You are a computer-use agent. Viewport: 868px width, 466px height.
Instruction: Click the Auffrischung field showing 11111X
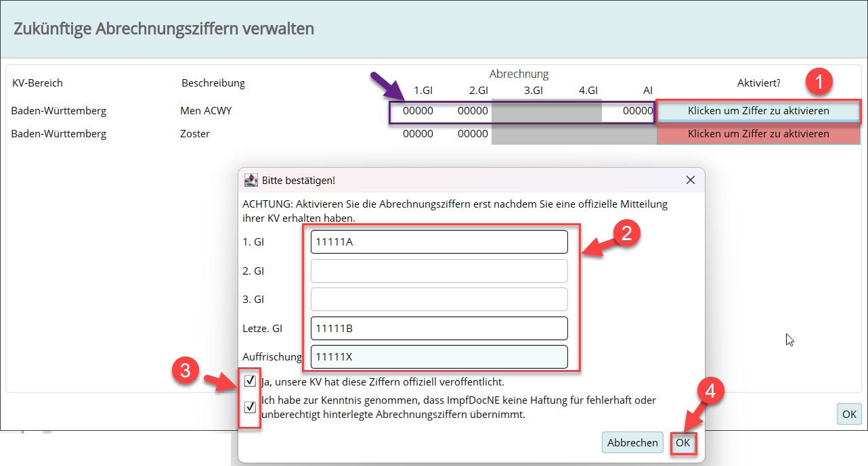[x=439, y=356]
